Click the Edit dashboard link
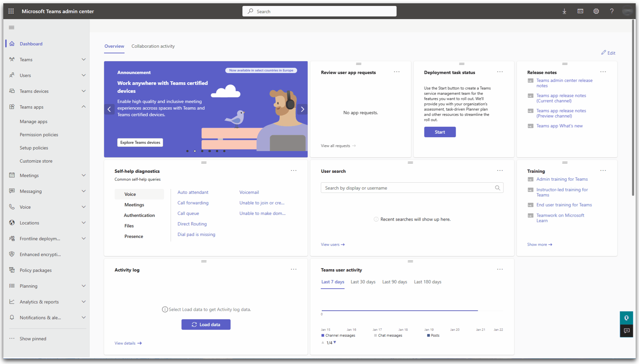The image size is (639, 364). pos(608,53)
